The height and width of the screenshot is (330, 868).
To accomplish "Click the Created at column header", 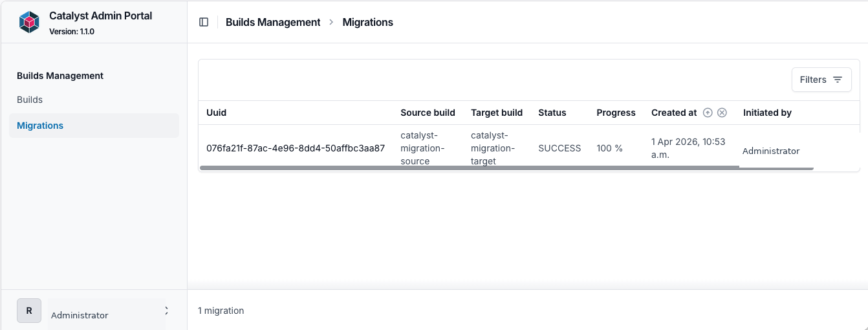I will click(x=674, y=113).
